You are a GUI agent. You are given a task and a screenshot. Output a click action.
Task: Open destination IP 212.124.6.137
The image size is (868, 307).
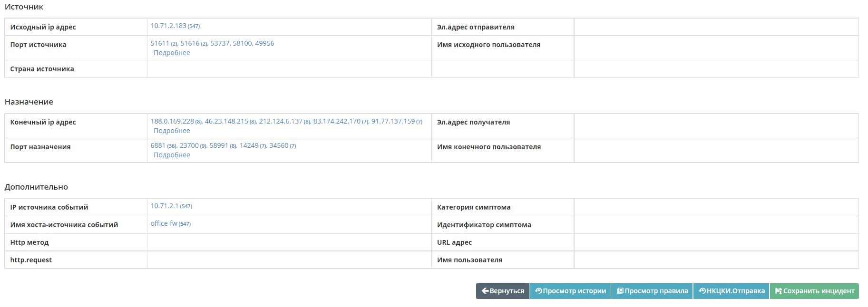click(x=281, y=121)
